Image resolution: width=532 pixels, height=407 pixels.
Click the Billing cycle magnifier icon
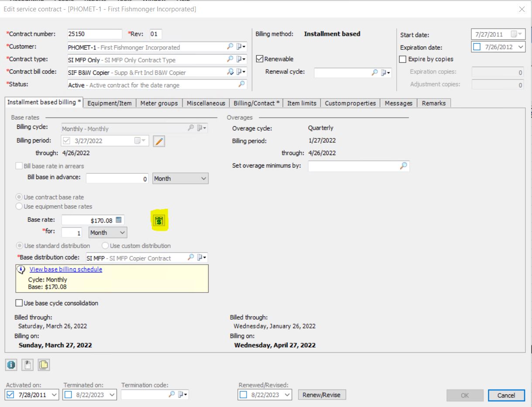point(191,128)
